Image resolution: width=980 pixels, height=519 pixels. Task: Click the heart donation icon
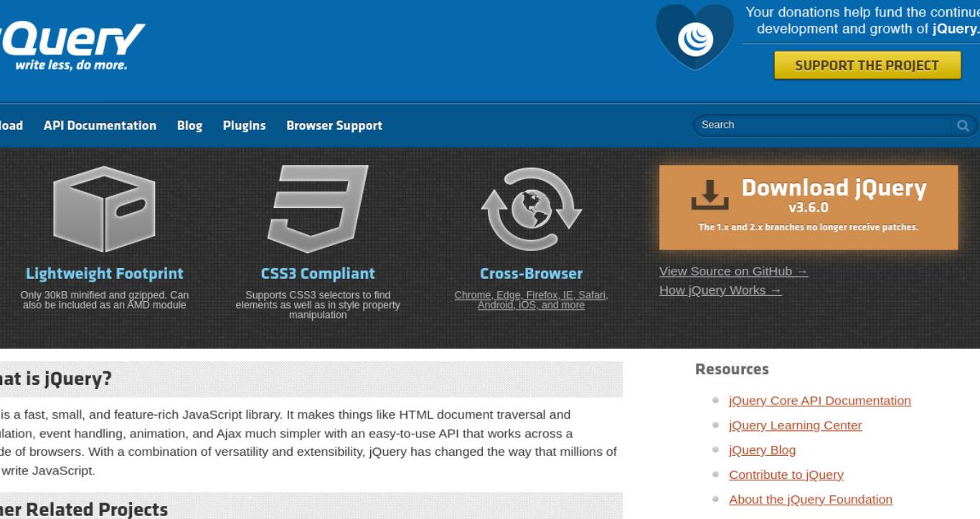click(x=694, y=37)
